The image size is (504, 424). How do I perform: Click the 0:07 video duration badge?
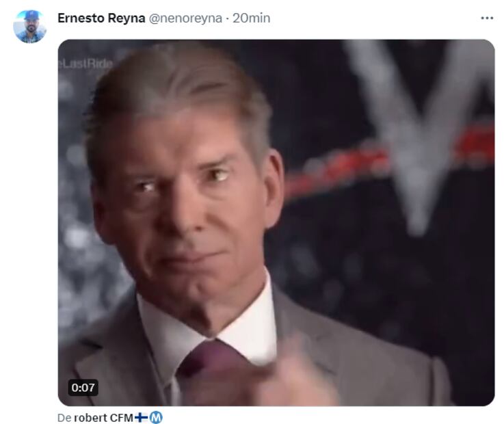point(83,387)
